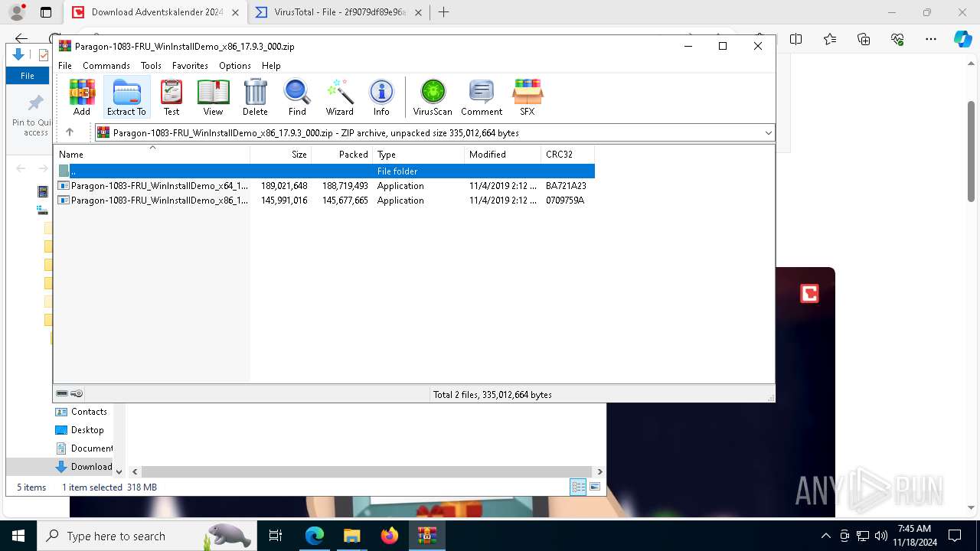Go up one level arrow in WinRAR
Image resolution: width=980 pixels, height=551 pixels.
point(70,132)
